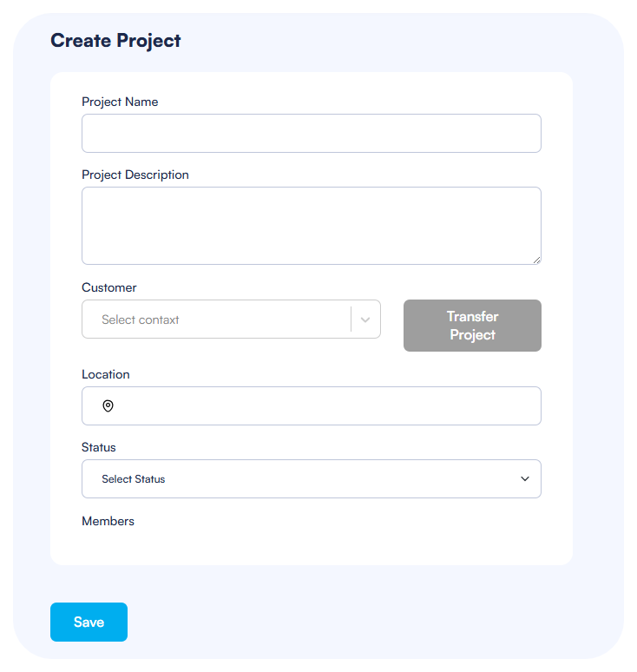Open the Select contaxt customer selector

217,320
